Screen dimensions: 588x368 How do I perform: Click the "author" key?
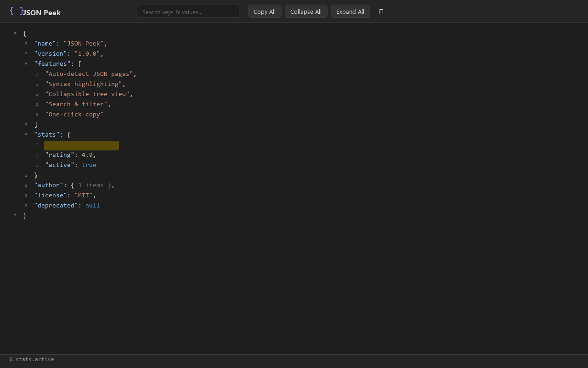[49, 185]
